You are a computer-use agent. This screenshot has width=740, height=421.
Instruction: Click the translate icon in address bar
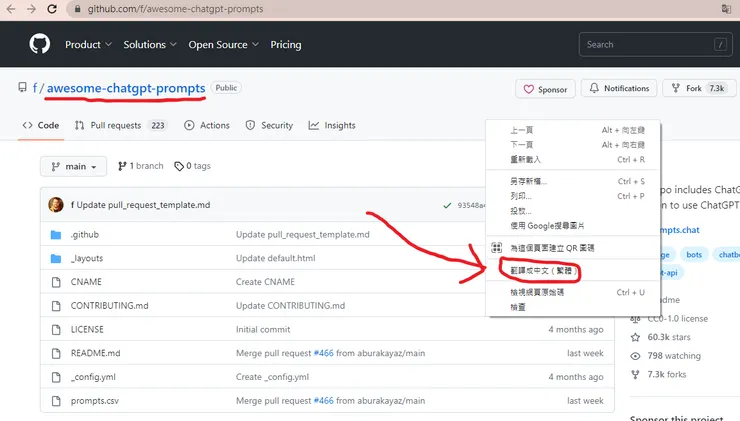(726, 9)
